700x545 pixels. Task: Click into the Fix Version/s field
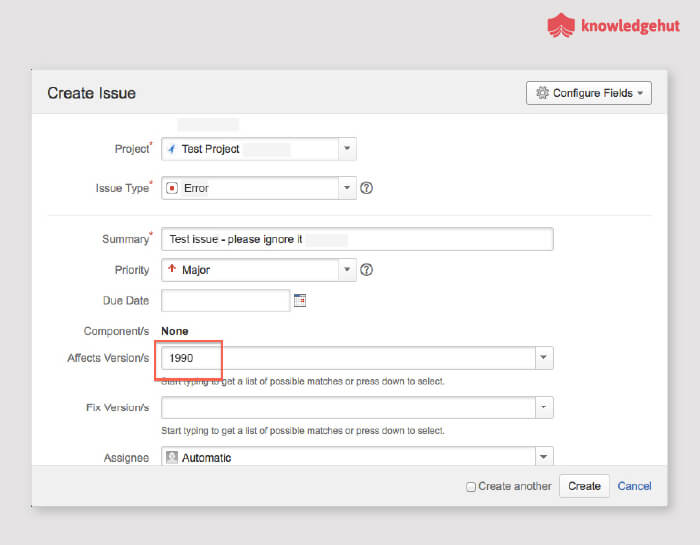[x=348, y=407]
